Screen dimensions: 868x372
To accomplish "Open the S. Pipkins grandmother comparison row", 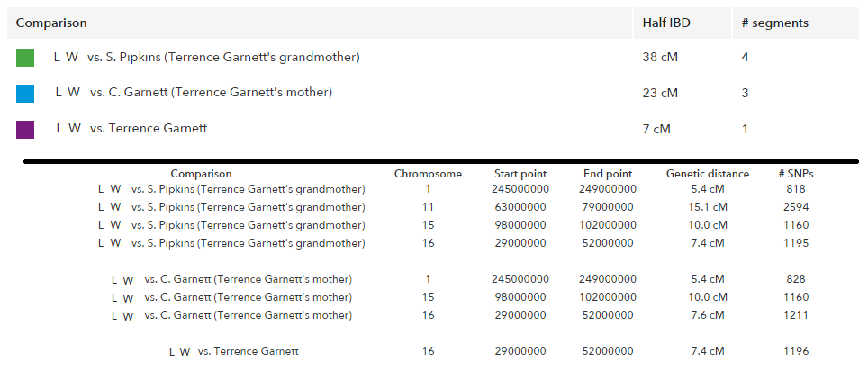I will tap(433, 57).
